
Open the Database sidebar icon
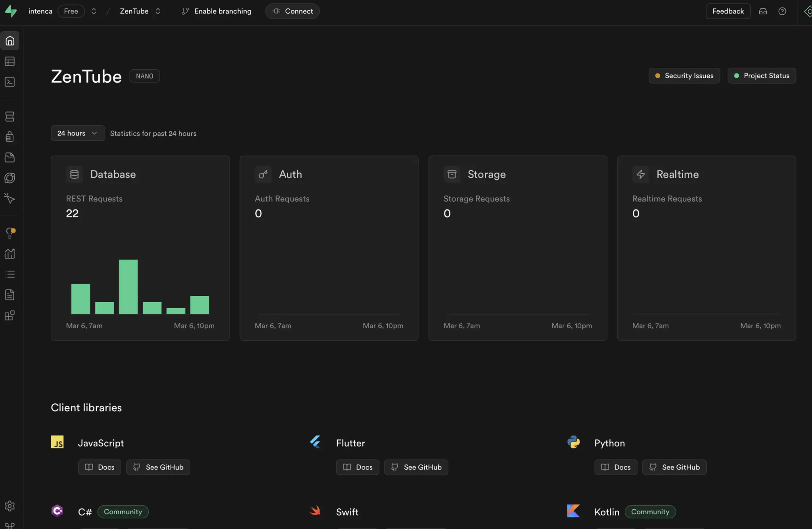point(10,117)
